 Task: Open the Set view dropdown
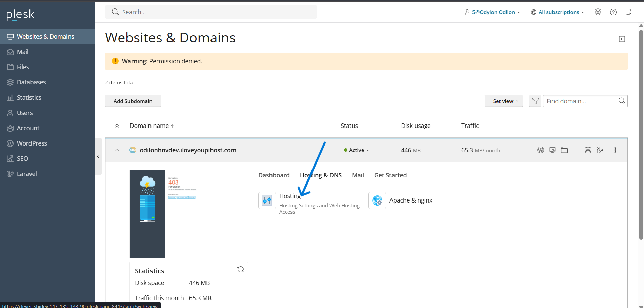pyautogui.click(x=503, y=101)
